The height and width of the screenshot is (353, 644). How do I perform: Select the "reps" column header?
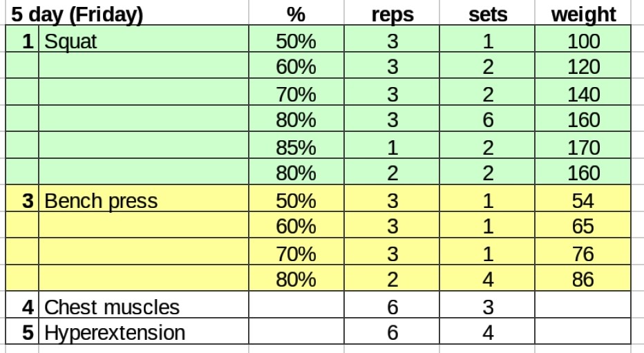(x=392, y=15)
